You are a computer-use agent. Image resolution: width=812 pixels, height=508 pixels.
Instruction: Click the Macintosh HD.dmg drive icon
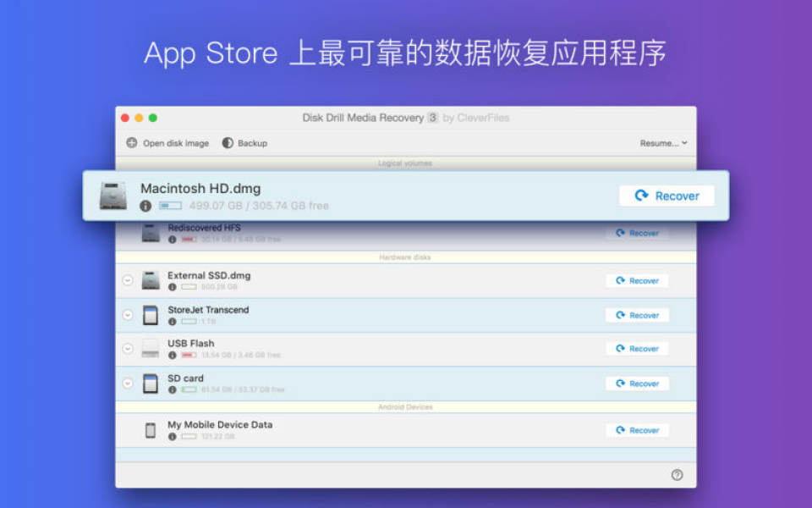[x=113, y=196]
